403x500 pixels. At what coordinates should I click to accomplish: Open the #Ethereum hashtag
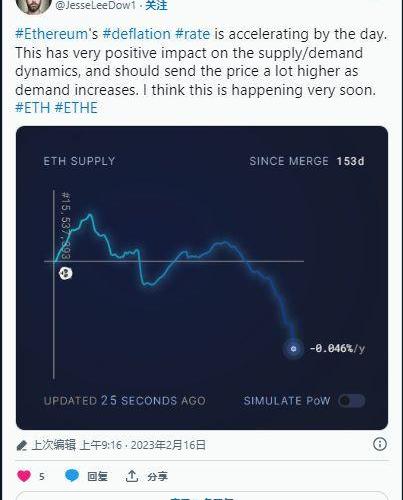[x=52, y=34]
